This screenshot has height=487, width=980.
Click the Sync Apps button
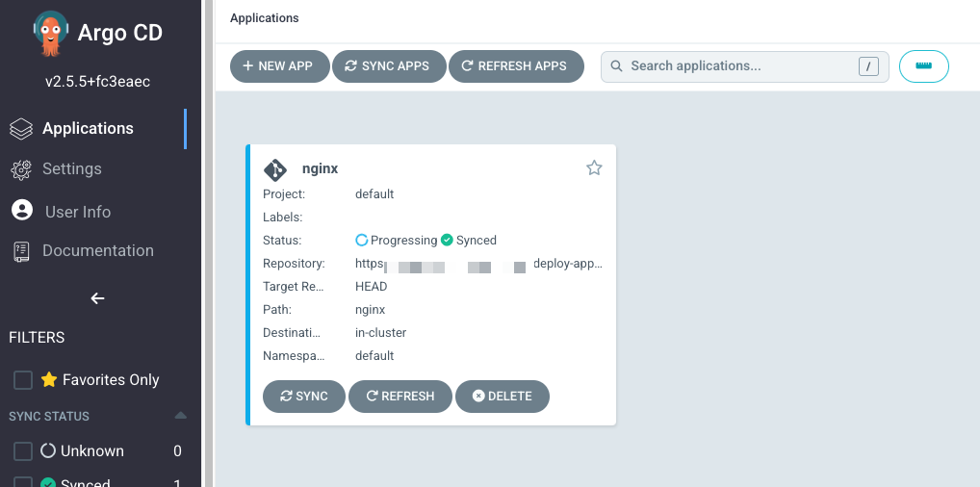tap(389, 66)
